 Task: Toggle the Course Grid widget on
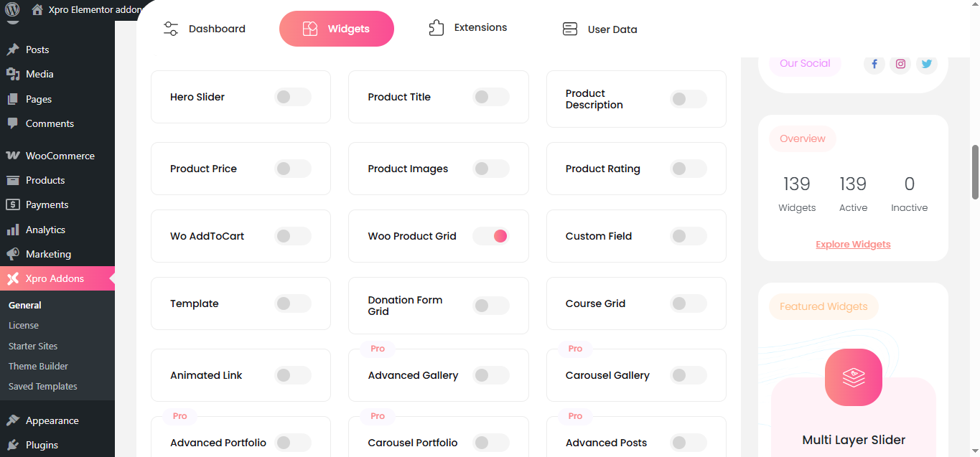(x=689, y=303)
